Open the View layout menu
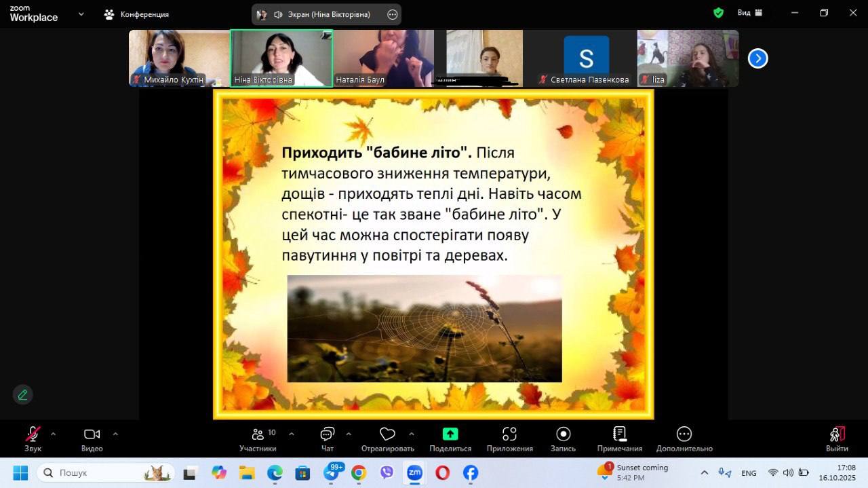 point(750,13)
